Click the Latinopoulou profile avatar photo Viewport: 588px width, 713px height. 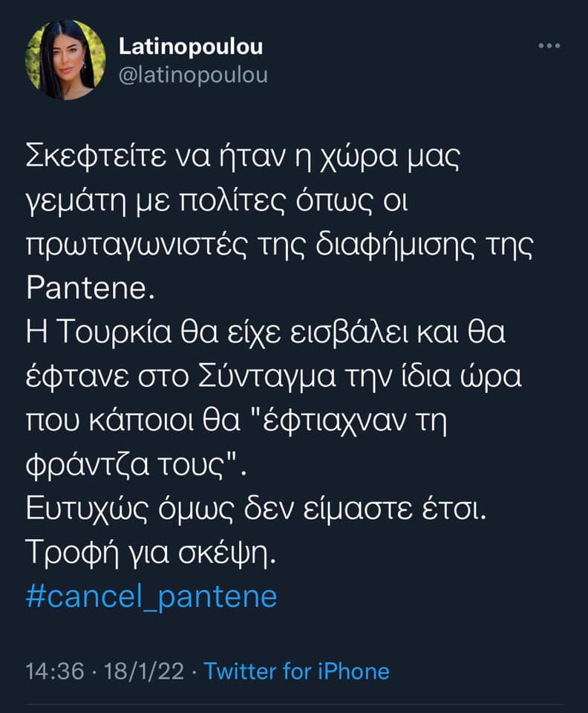coord(65,60)
